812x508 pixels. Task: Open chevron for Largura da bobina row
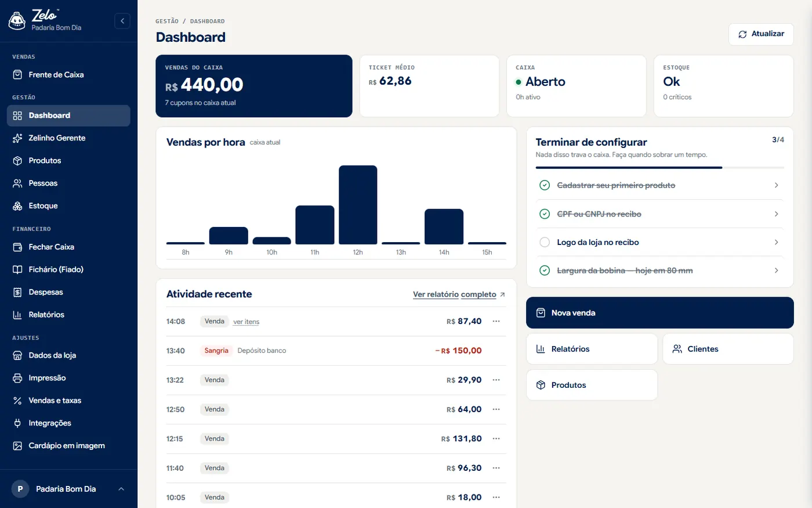tap(777, 271)
